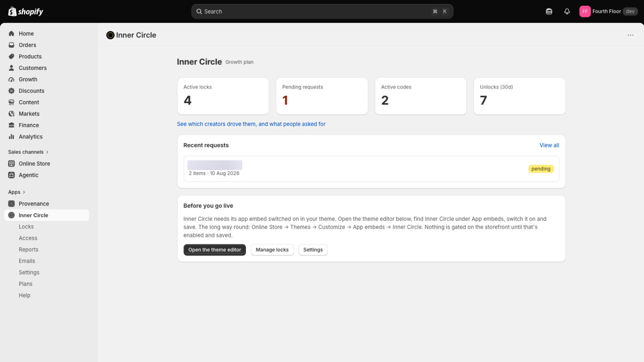Open the Orders inbox icon
This screenshot has width=644, height=362.
tap(11, 45)
